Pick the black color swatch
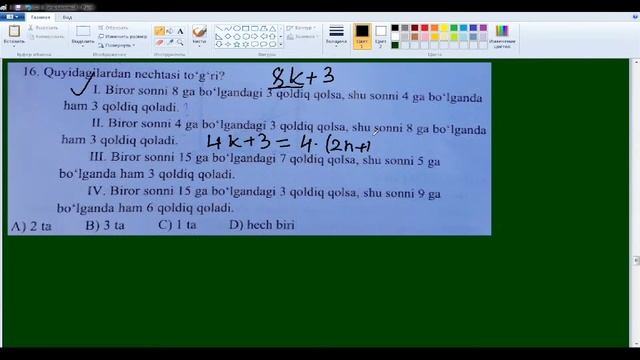Image resolution: width=640 pixels, height=360 pixels. (395, 28)
